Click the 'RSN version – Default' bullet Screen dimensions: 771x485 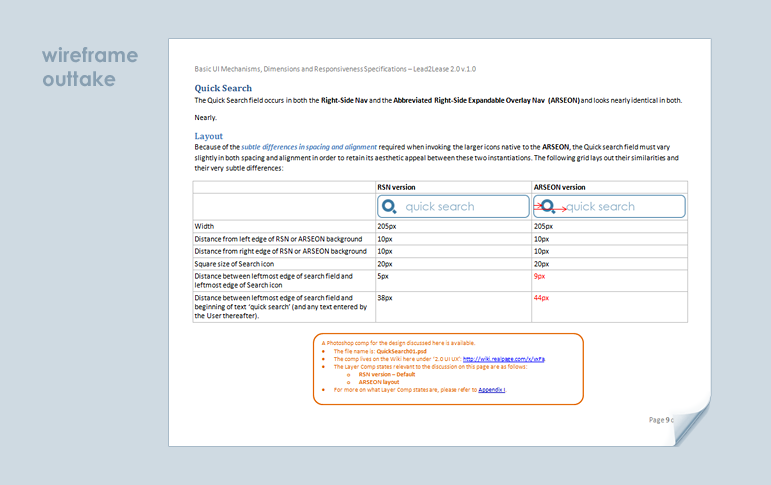pyautogui.click(x=386, y=374)
